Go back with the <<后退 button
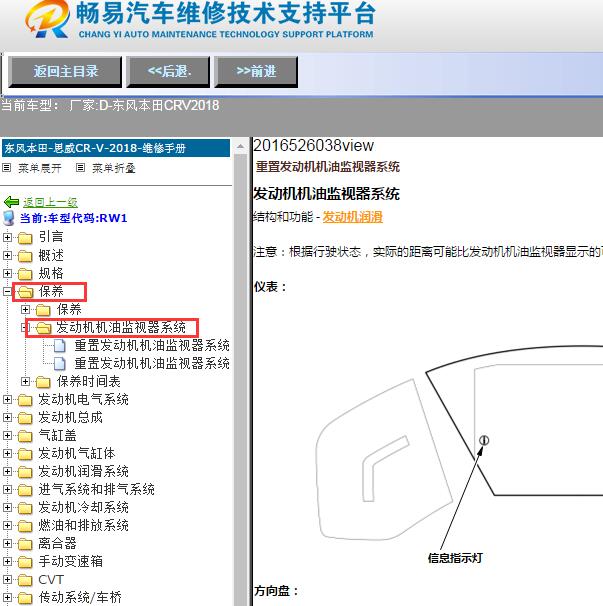 168,71
